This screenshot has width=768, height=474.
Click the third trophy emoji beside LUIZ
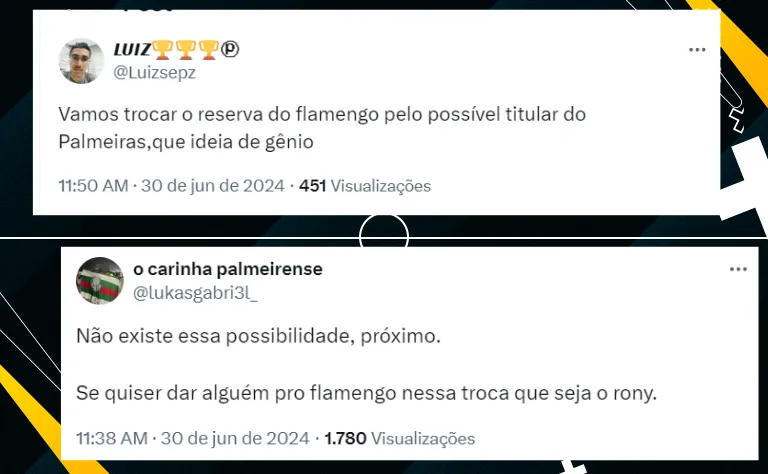click(x=209, y=50)
